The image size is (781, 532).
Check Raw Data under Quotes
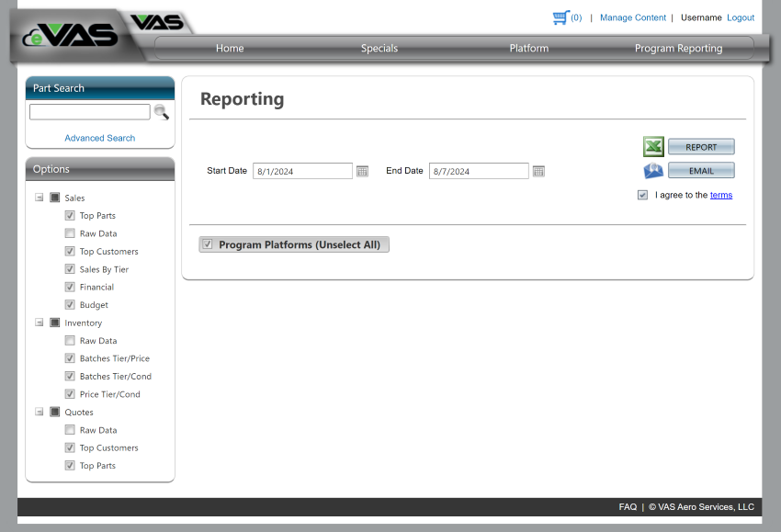[70, 429]
